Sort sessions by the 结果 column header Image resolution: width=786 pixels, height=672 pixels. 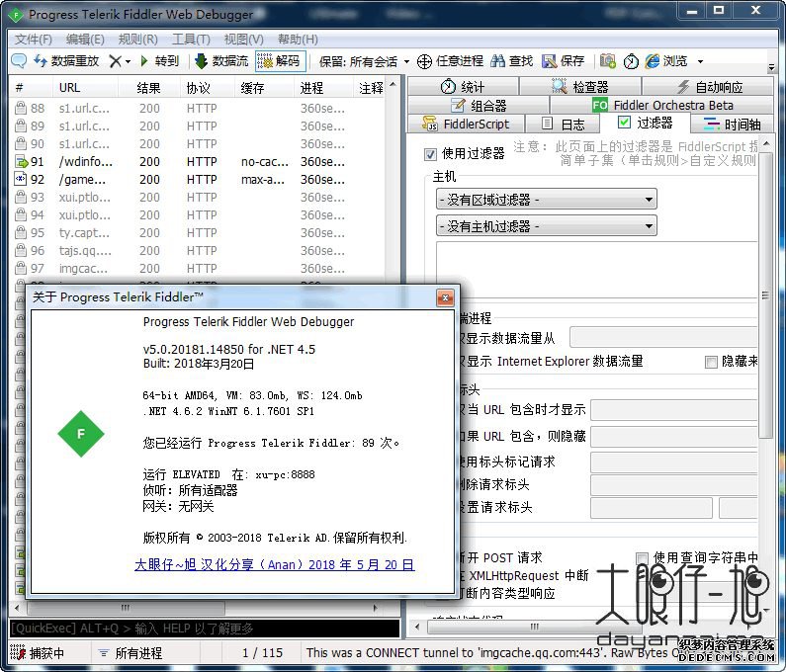149,88
